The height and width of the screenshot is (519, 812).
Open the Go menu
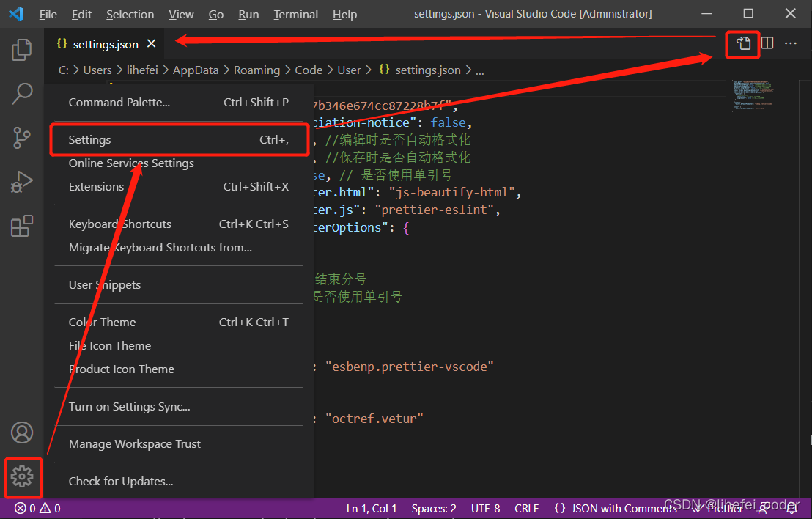[x=216, y=14]
